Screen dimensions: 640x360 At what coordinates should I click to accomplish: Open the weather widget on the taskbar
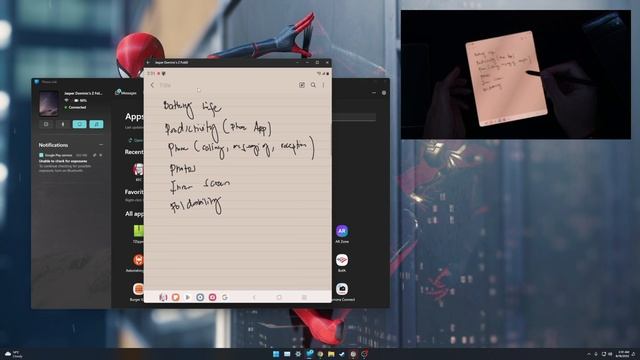click(13, 354)
